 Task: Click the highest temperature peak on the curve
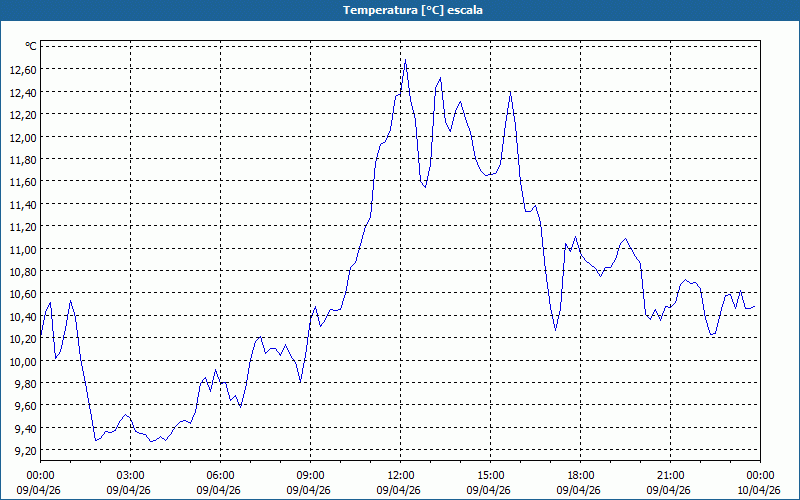coord(405,61)
